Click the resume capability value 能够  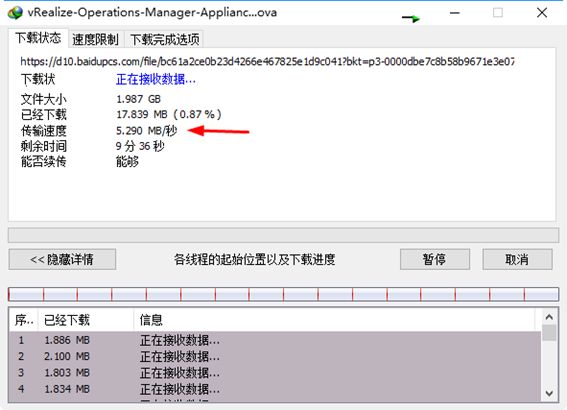click(127, 161)
